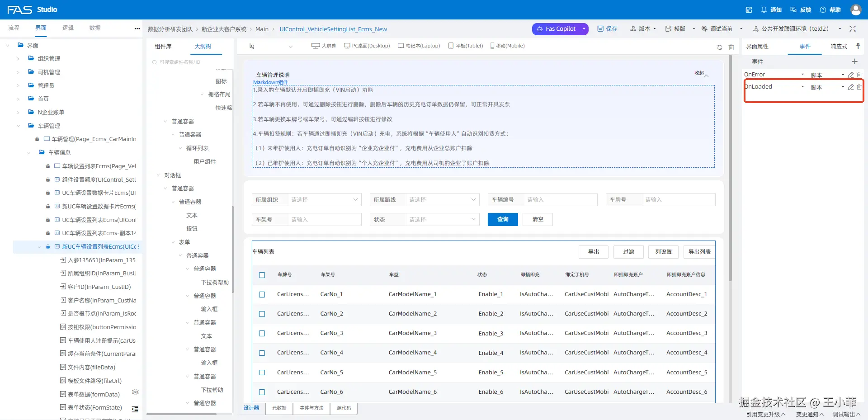The height and width of the screenshot is (420, 868).
Task: Collapse the 车辆管理 folder
Action: click(18, 126)
